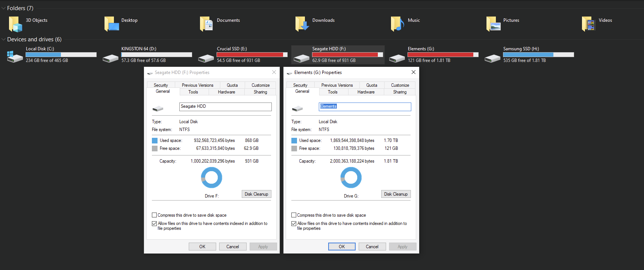Click Disk Cleanup for Drive G:

coord(396,194)
